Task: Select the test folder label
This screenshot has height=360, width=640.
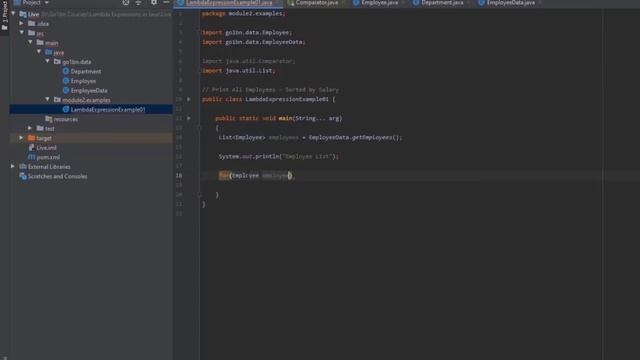Action: pos(49,129)
